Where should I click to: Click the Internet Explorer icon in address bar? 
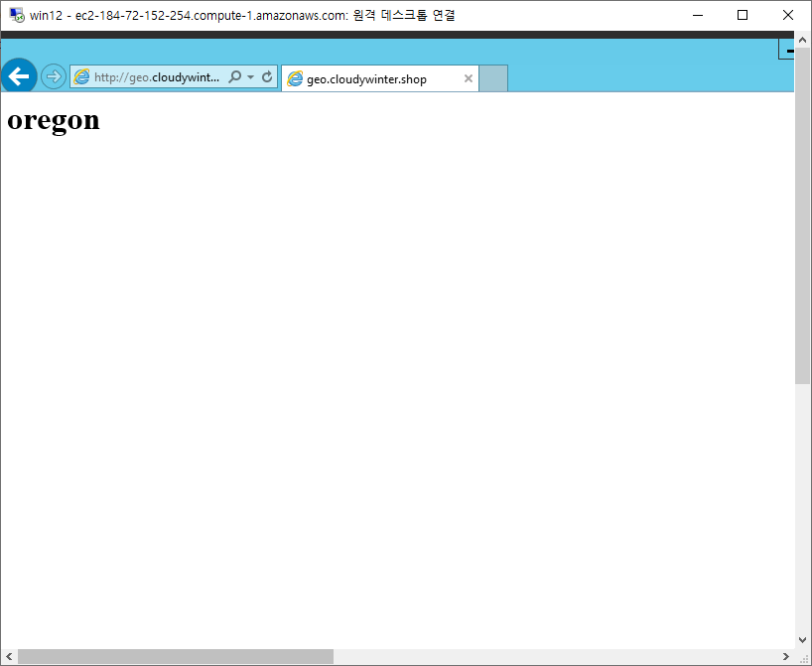81,76
